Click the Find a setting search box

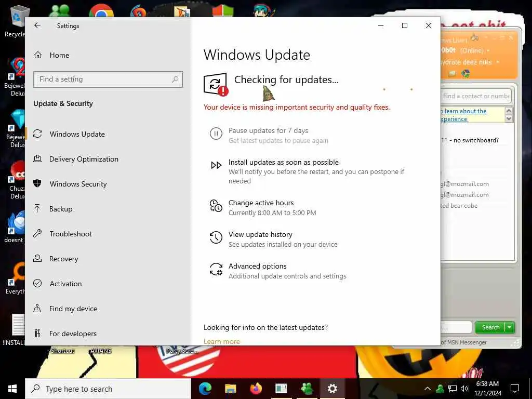pos(108,79)
